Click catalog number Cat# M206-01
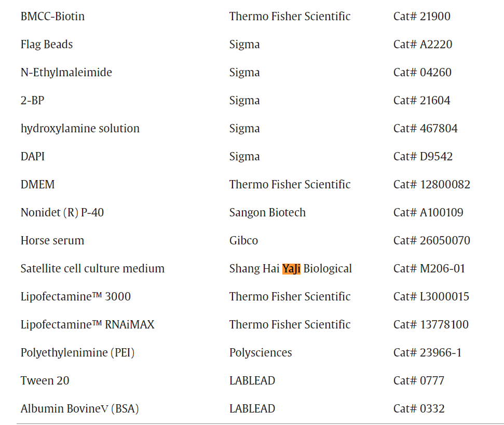Viewport: 504px width, 425px height. pos(429,269)
